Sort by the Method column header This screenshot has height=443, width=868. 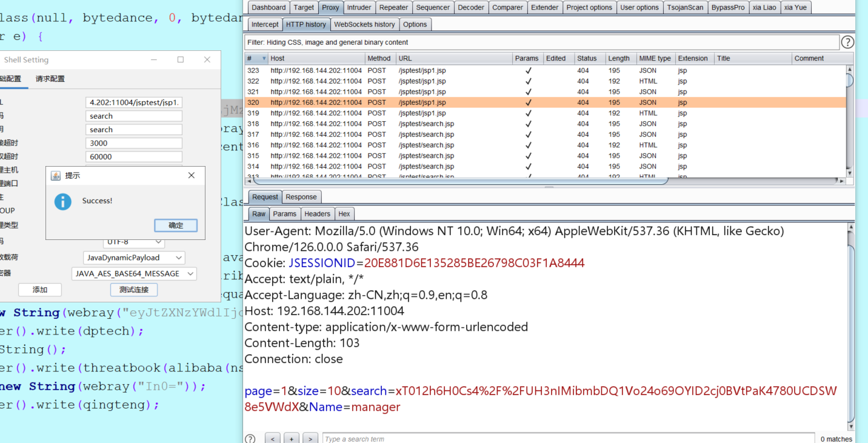point(380,59)
